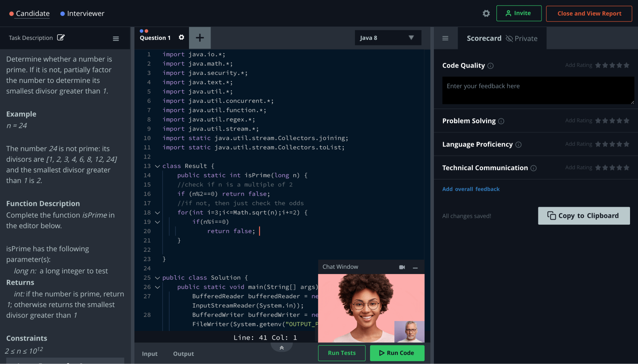638x364 pixels.
Task: Open the scorecard panel hamburger menu
Action: (445, 38)
